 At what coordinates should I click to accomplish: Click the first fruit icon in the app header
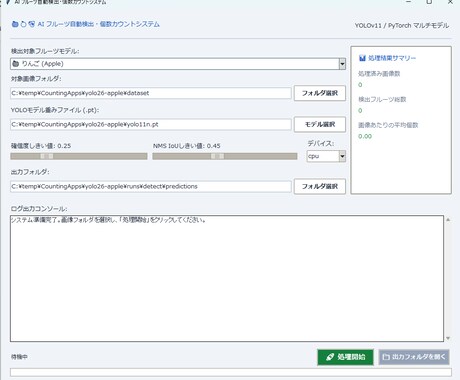[15, 24]
